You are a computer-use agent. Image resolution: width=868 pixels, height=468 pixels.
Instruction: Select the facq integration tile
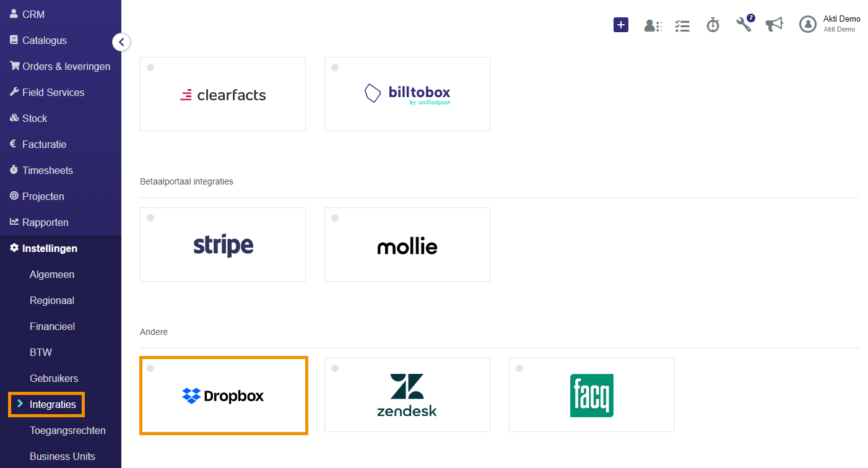(x=592, y=395)
